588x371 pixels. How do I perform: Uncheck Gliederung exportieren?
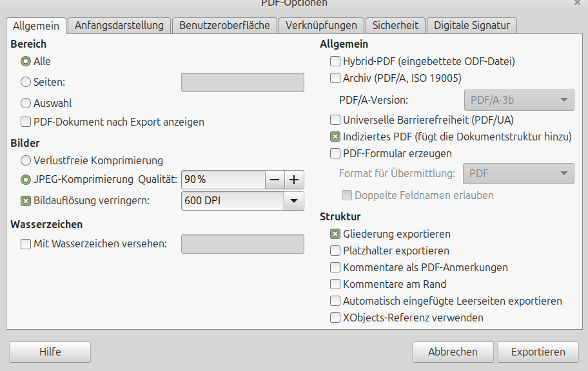pos(335,234)
